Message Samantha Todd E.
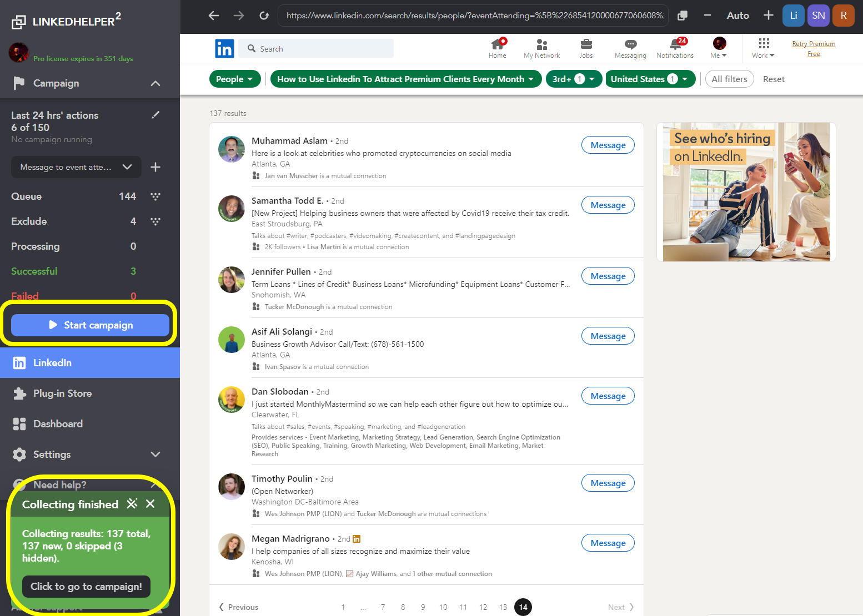863x616 pixels. pyautogui.click(x=608, y=205)
